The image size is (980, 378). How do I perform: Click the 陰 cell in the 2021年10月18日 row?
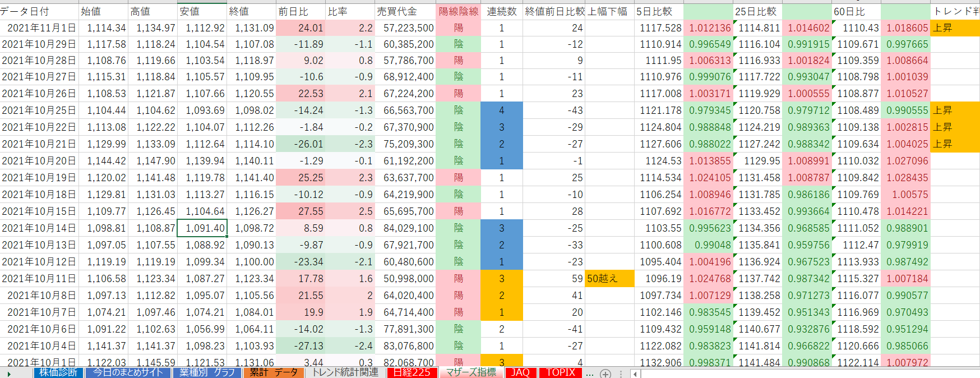pos(458,195)
